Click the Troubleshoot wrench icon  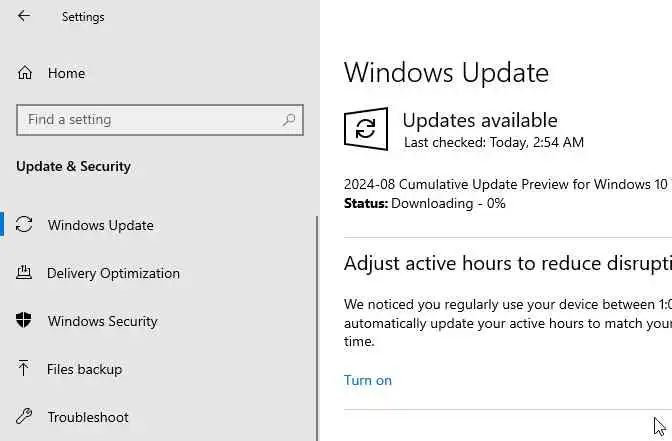point(25,417)
